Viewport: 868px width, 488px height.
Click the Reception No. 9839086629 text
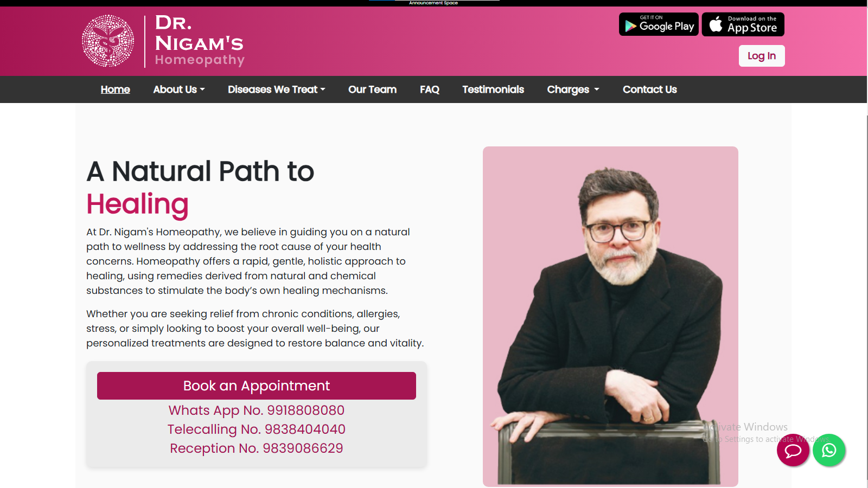coord(257,448)
